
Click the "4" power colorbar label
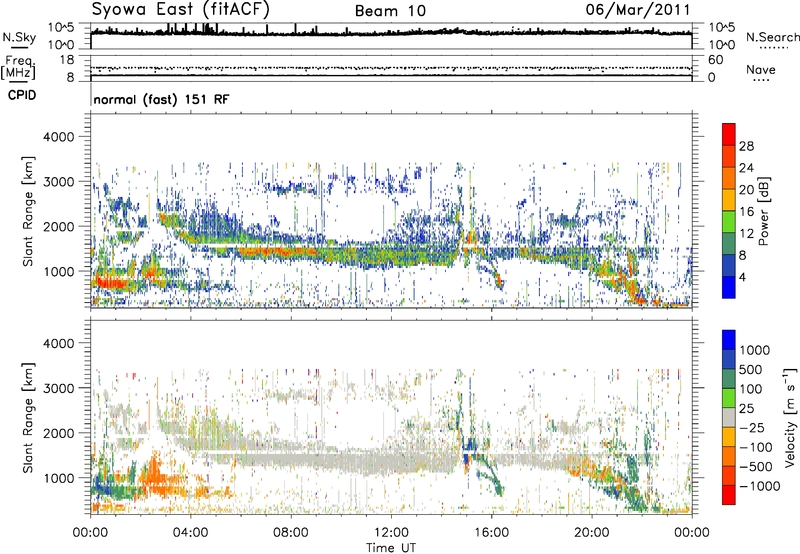(743, 278)
